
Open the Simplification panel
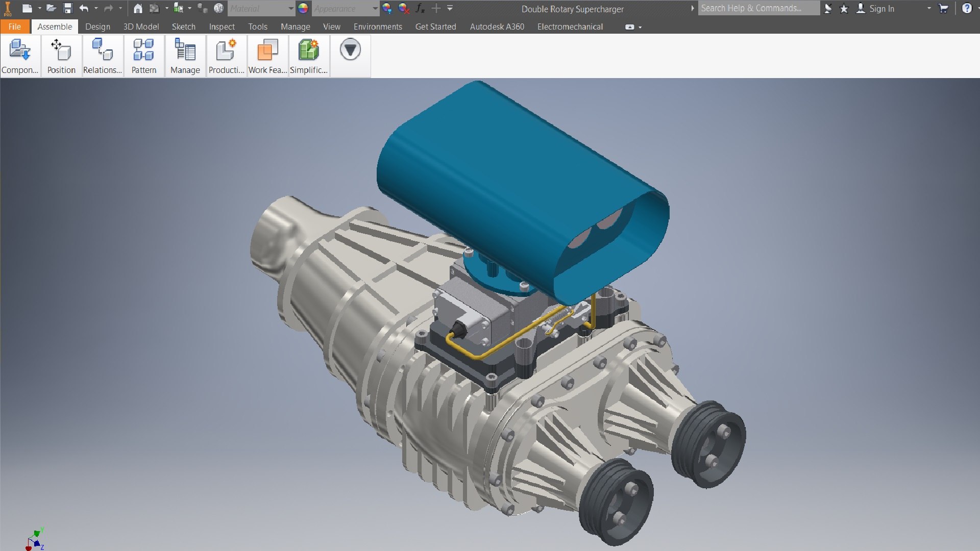click(x=309, y=56)
